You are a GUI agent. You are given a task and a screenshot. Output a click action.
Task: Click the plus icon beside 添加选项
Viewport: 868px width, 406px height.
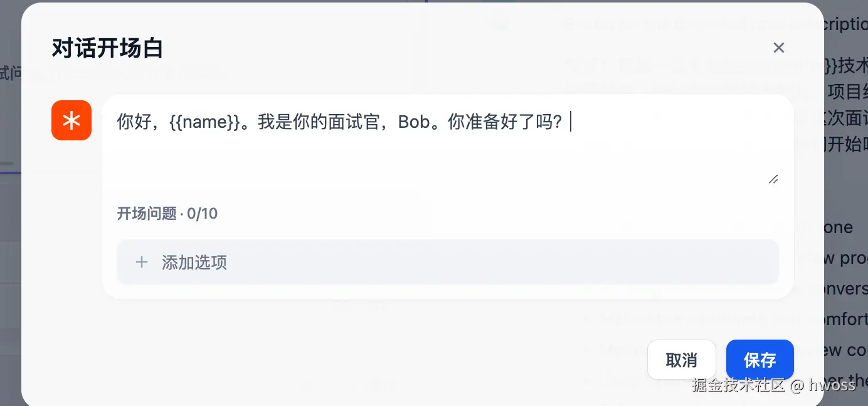tap(142, 262)
